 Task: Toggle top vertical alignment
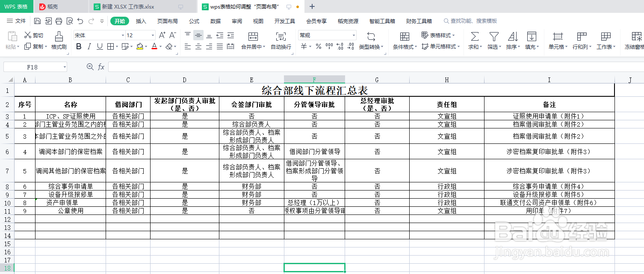tap(188, 36)
